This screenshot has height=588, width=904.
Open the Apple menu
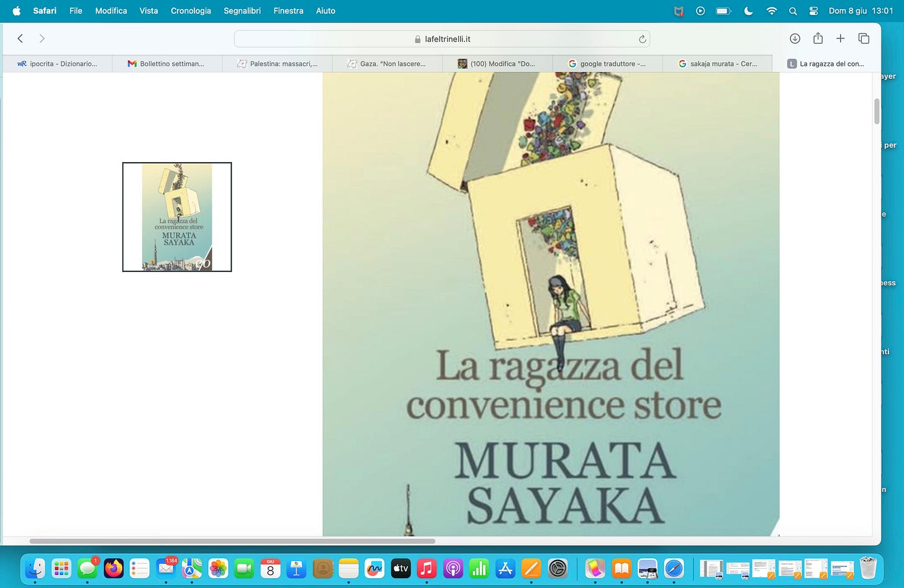coord(17,11)
